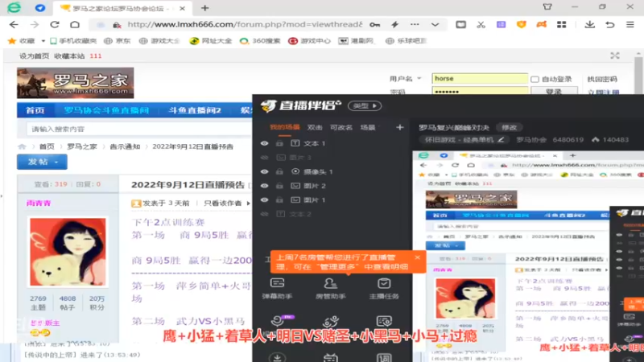Click 设为首页 link in main browser
Screen dimensions: 644x362
click(x=34, y=56)
